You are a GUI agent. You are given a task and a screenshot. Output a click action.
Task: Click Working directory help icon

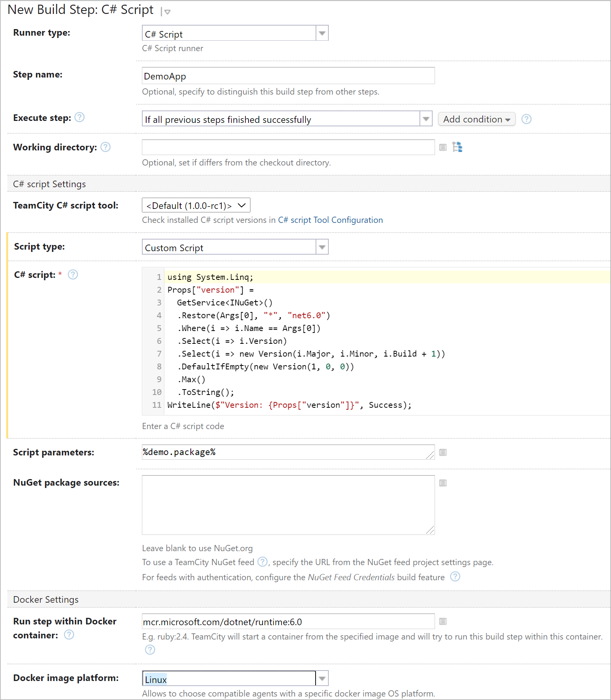click(105, 147)
